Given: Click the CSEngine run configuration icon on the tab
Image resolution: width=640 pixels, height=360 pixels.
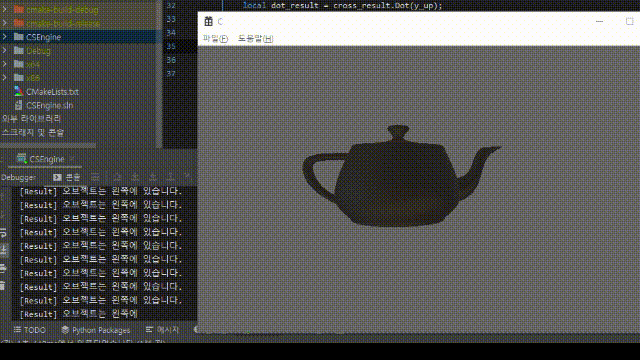Looking at the screenshot, I should click(x=22, y=158).
